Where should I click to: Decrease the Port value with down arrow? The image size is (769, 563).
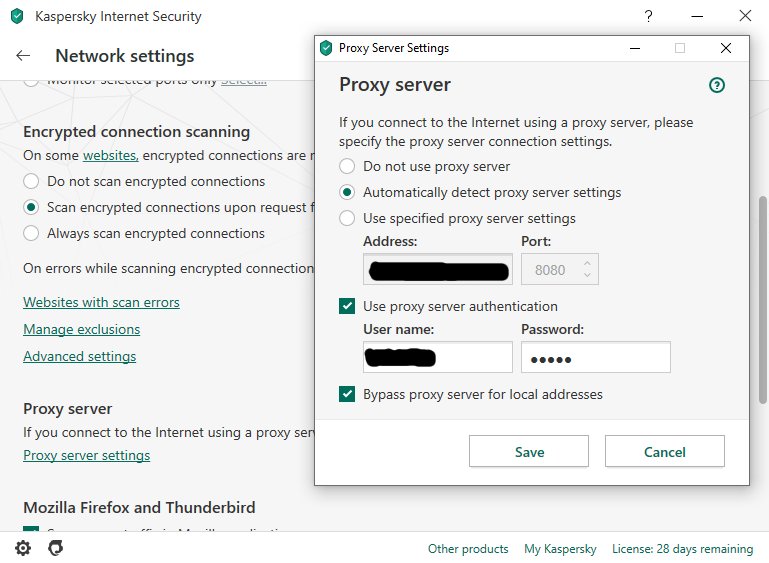click(x=587, y=275)
